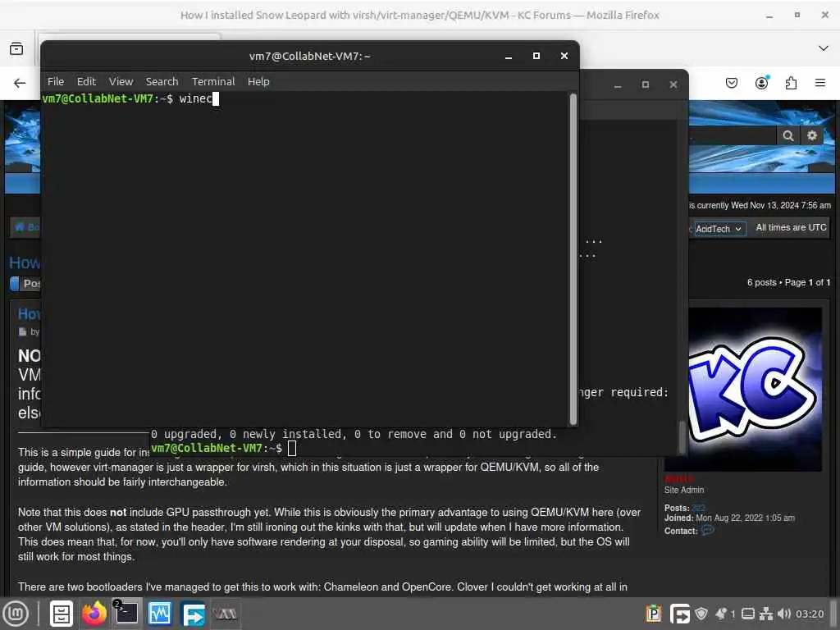
Task: Open the Linux Mint start menu
Action: tap(16, 614)
